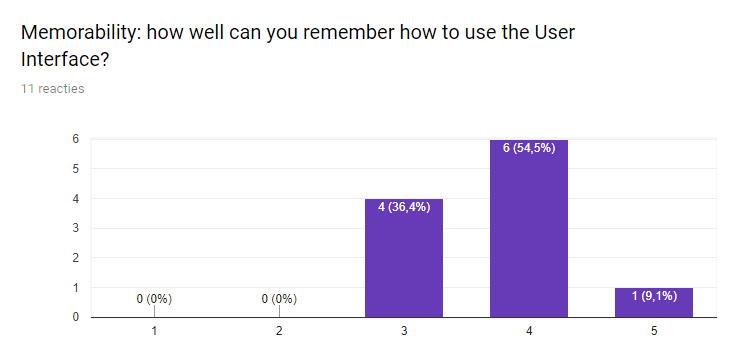
Task: Click the '0 (0%)' label above rating 1
Action: pos(154,299)
